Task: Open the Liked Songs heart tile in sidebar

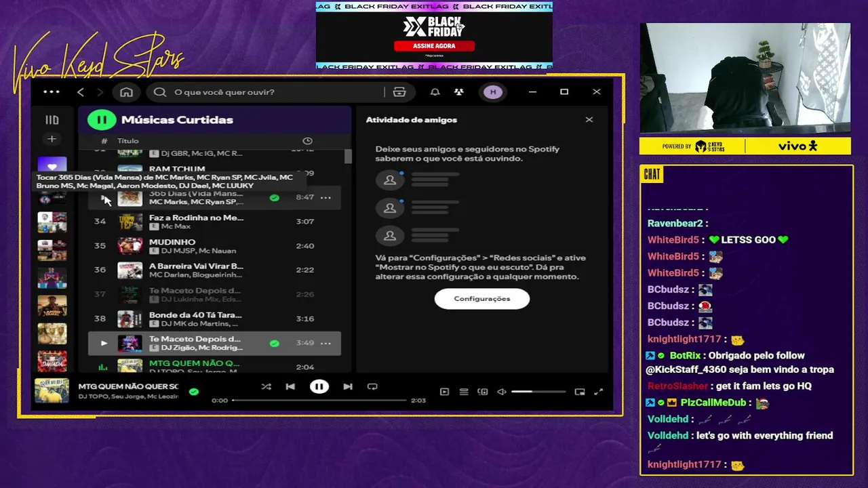Action: tap(52, 165)
